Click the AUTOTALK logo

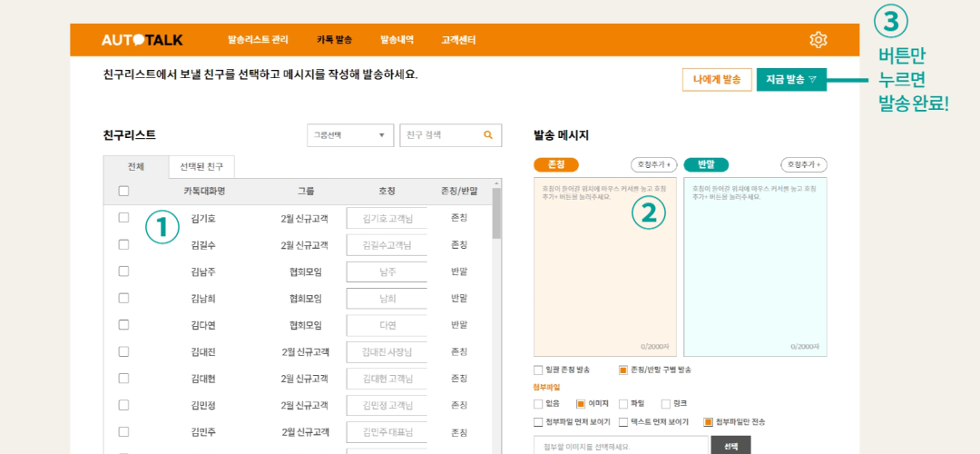[142, 40]
